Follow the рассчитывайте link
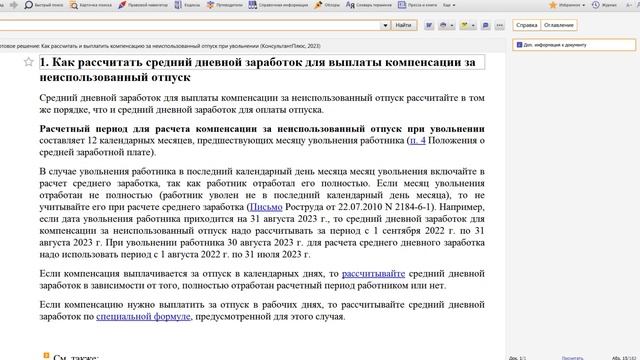This screenshot has height=360, width=640. (x=373, y=273)
